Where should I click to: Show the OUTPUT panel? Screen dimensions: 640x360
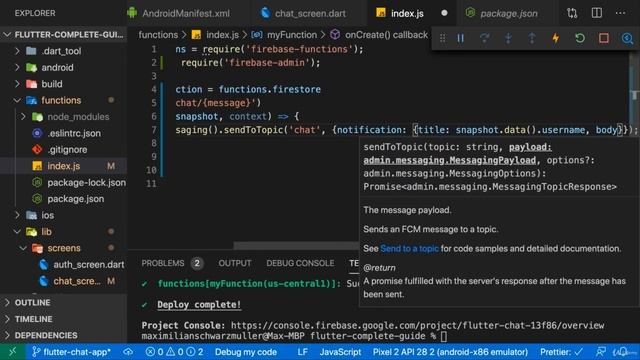click(x=235, y=263)
